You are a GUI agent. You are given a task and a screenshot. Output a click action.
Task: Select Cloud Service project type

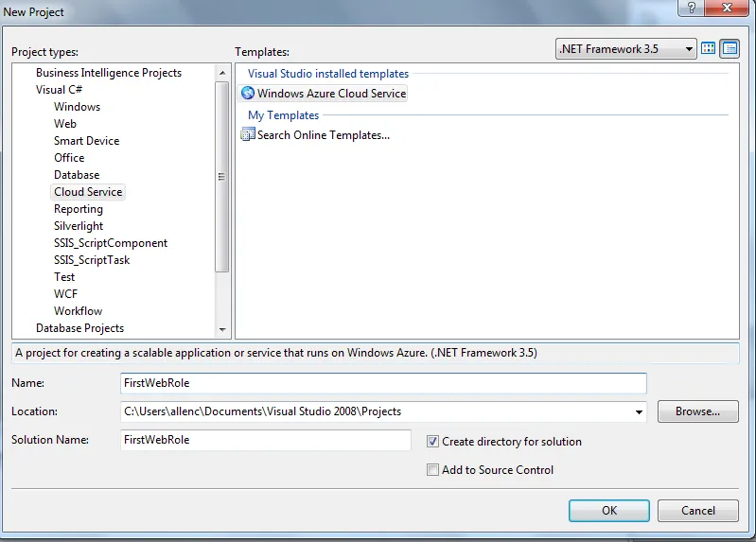88,192
